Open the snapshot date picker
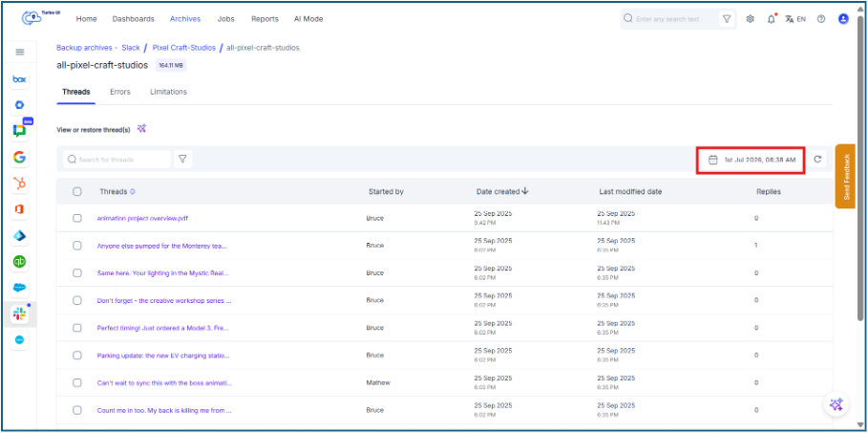The image size is (868, 433). [x=751, y=160]
